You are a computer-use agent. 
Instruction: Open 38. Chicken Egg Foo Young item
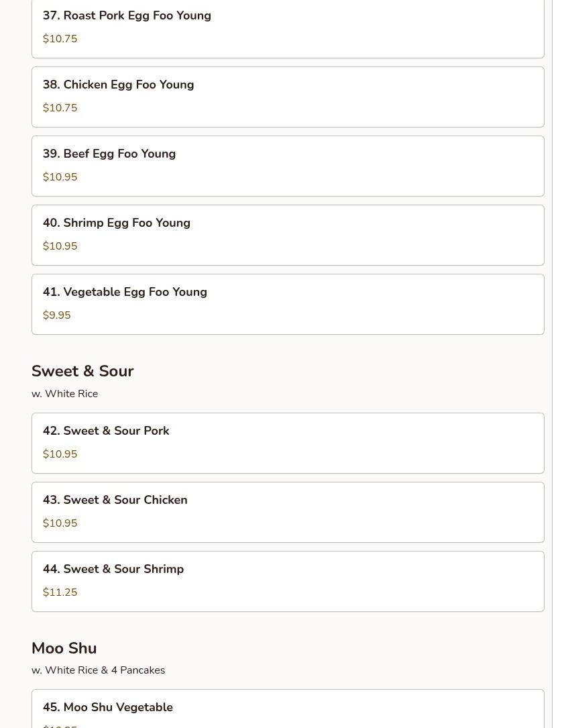(x=118, y=85)
